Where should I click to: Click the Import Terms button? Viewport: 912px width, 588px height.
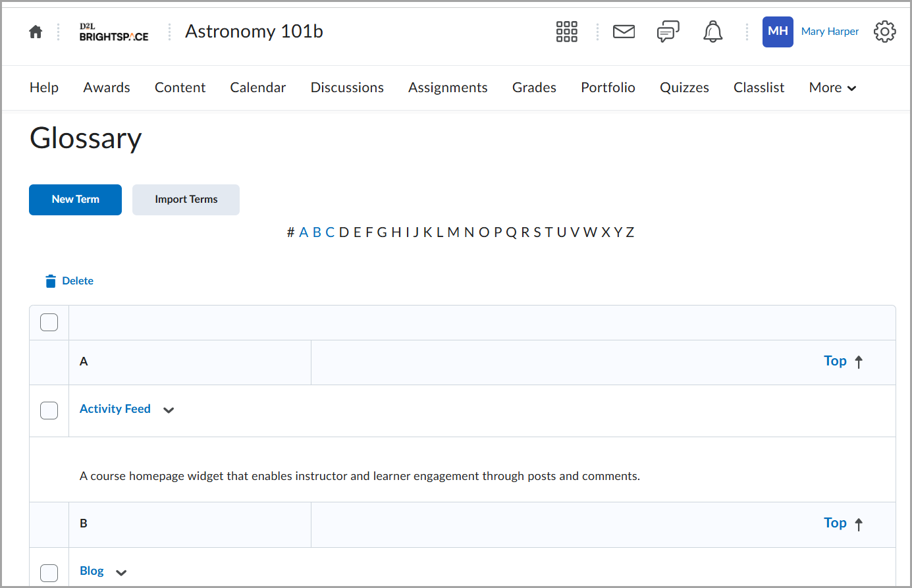[186, 200]
